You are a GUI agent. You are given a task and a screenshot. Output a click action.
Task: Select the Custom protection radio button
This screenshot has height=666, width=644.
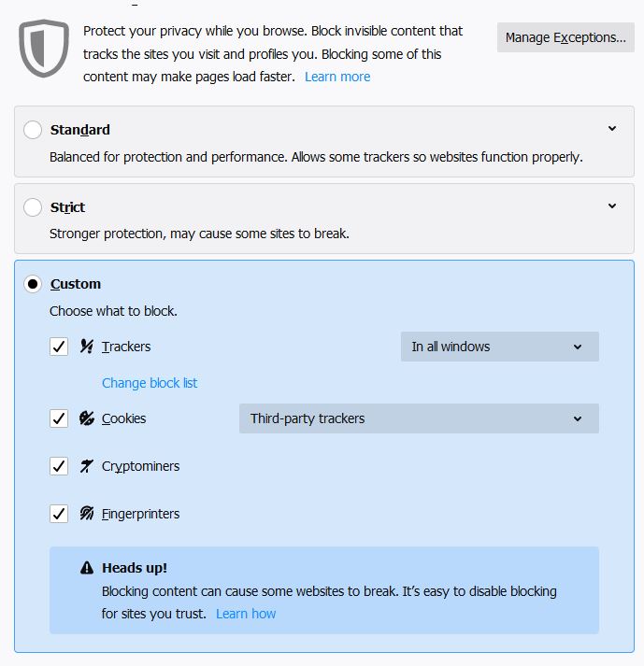click(33, 284)
